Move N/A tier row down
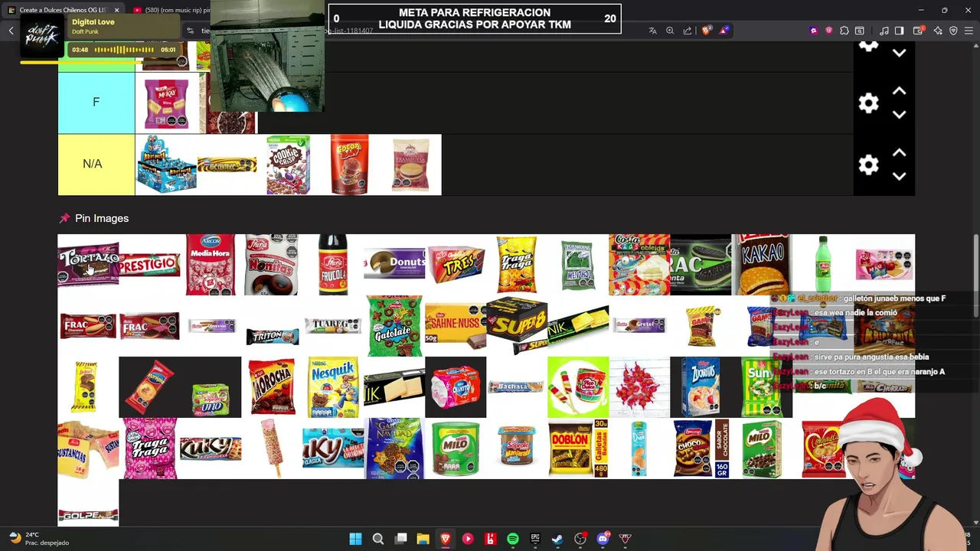980x551 pixels. click(x=899, y=177)
